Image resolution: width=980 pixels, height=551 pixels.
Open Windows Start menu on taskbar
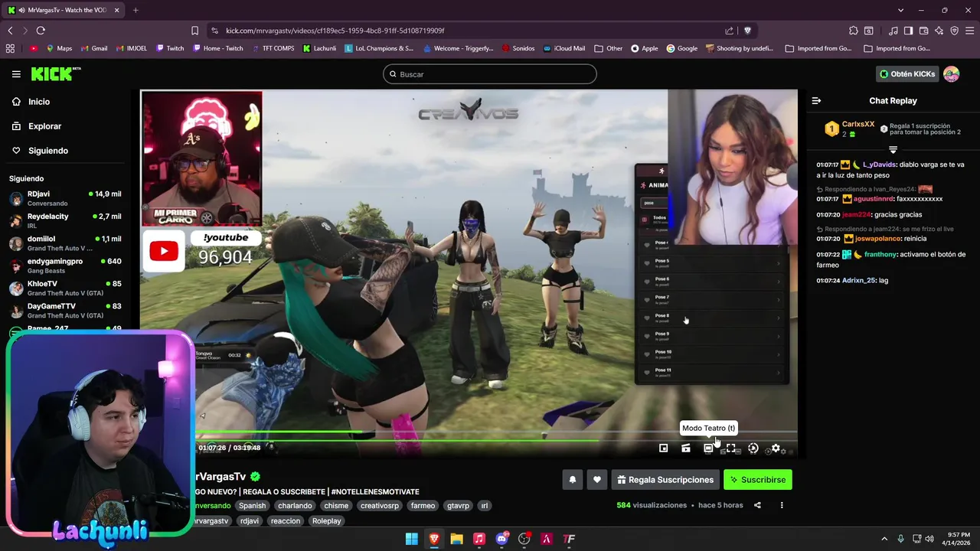[x=412, y=539]
